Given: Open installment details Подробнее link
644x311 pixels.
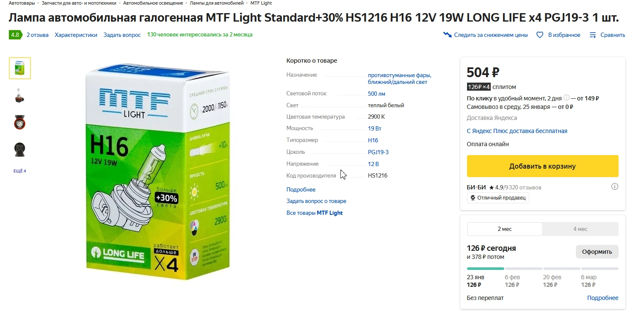Looking at the screenshot, I should 603,298.
